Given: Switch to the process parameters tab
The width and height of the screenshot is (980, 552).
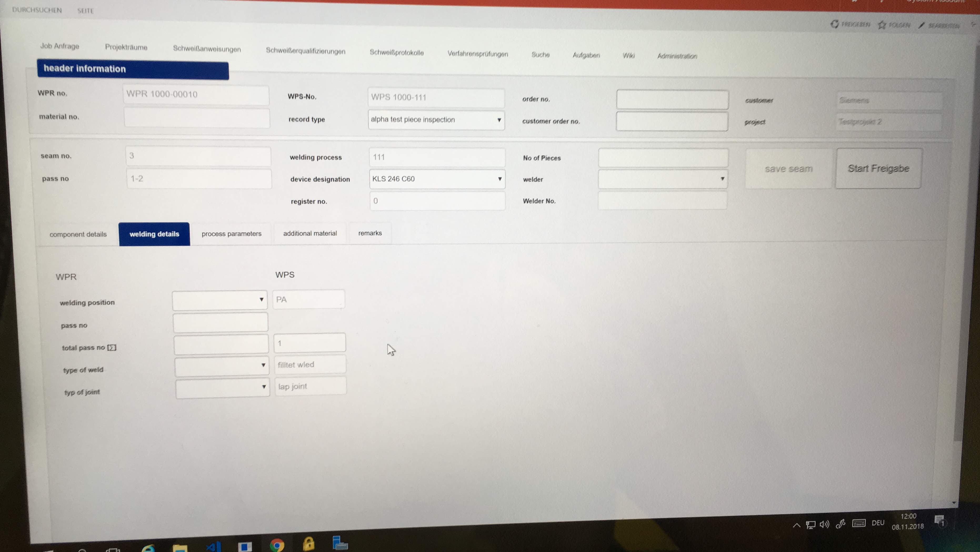Looking at the screenshot, I should point(231,234).
